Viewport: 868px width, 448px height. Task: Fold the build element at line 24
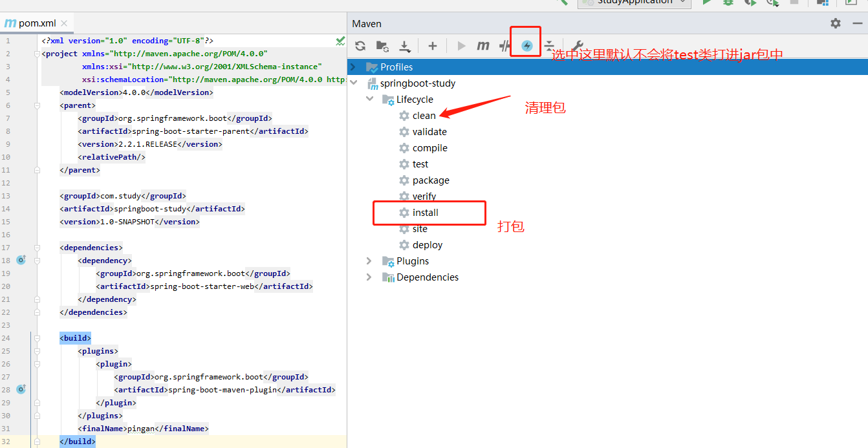(x=37, y=338)
